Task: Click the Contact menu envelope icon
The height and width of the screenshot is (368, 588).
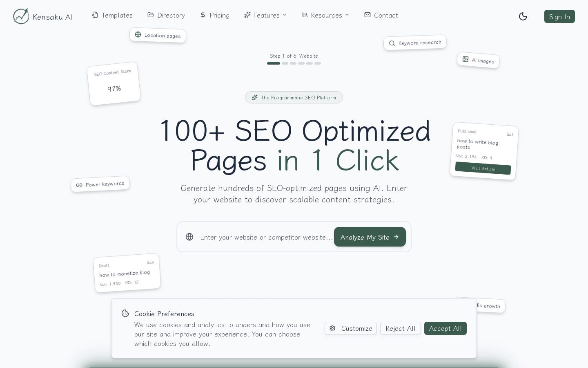Action: [x=367, y=15]
